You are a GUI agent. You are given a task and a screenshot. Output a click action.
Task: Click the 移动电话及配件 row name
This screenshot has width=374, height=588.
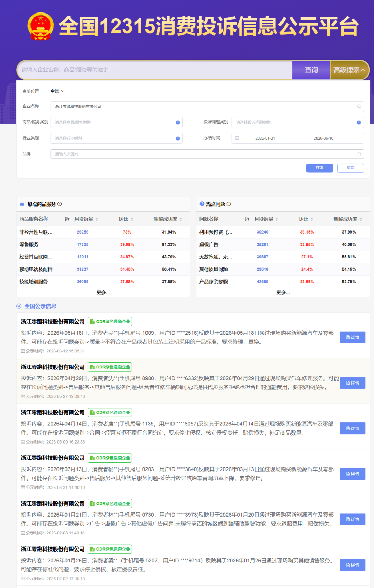tap(36, 269)
